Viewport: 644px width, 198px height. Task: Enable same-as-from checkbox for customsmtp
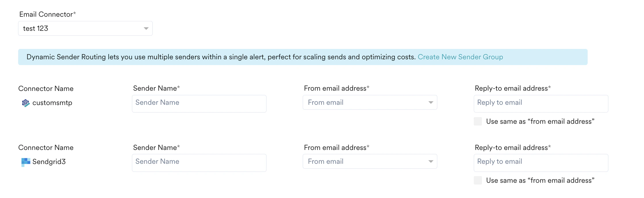click(x=478, y=121)
